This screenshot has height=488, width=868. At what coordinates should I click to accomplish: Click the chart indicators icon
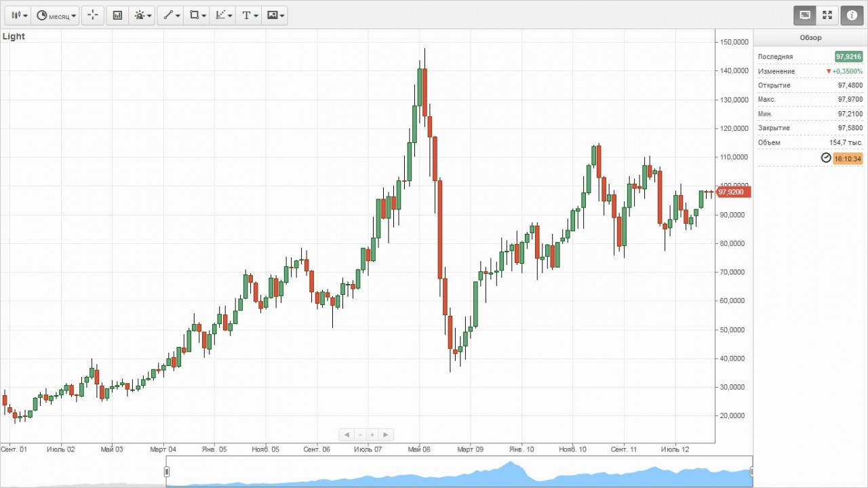[x=117, y=15]
